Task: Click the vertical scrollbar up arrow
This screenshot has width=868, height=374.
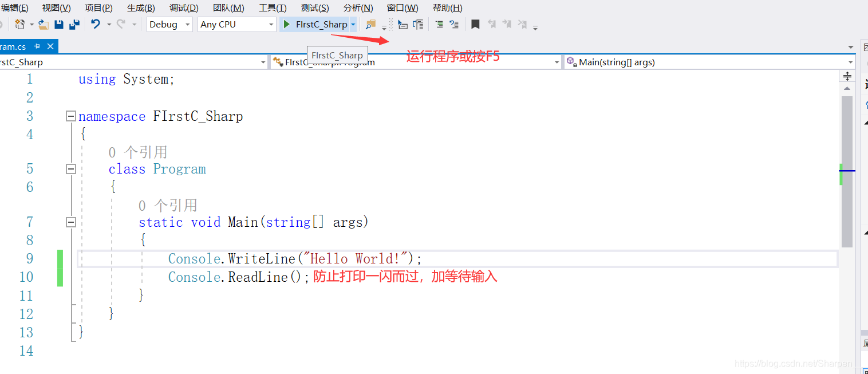Action: (x=847, y=88)
